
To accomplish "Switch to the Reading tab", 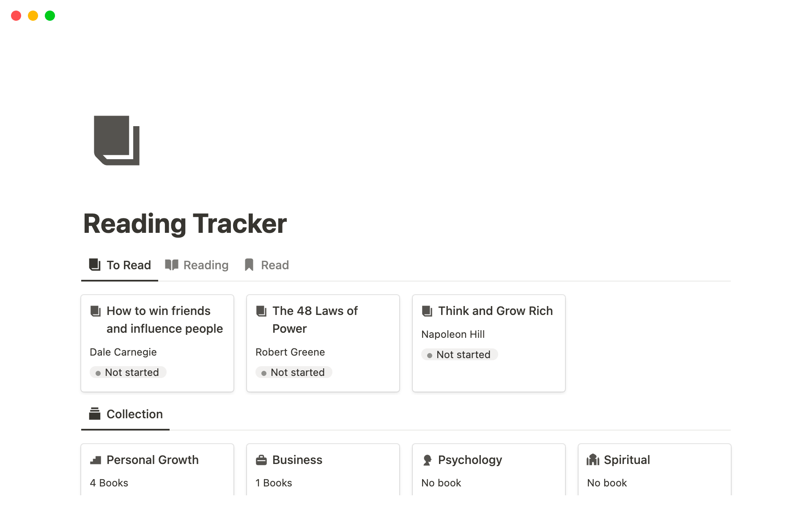I will [x=197, y=265].
